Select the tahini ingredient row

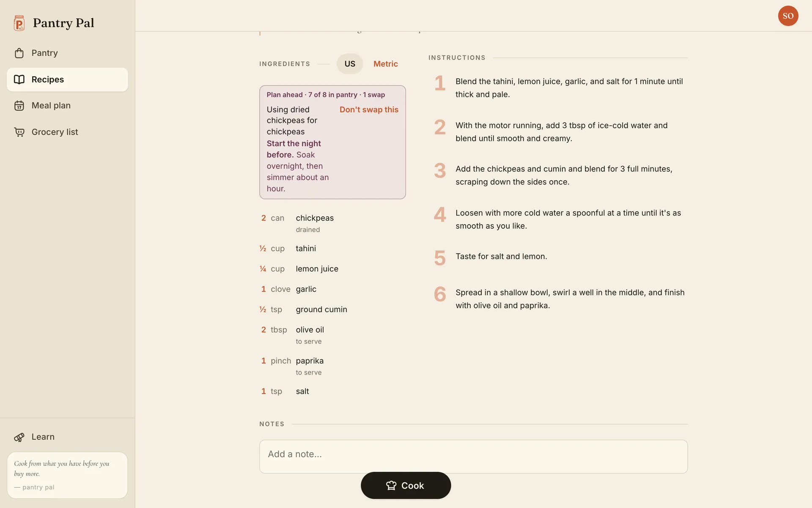[x=332, y=248]
